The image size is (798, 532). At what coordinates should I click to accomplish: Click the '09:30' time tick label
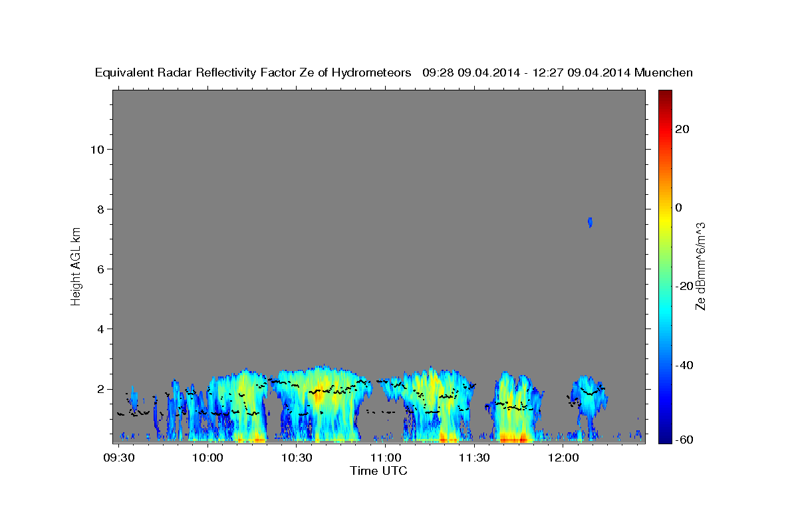click(x=120, y=458)
